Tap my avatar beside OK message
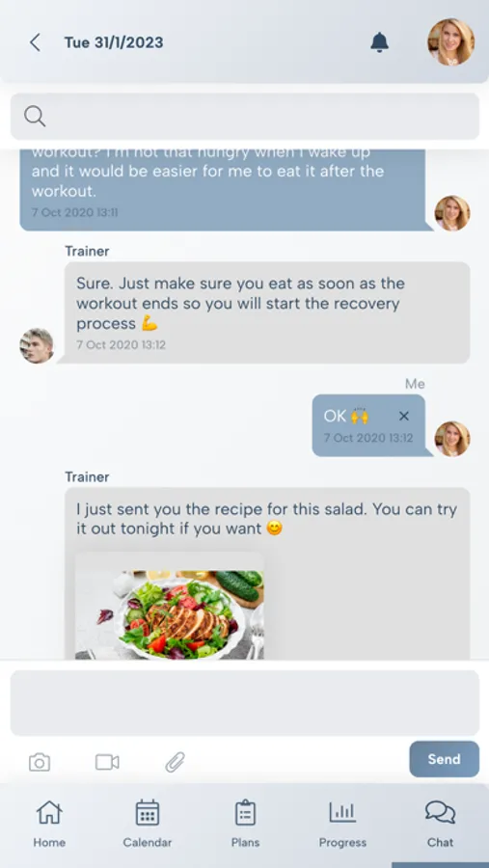The width and height of the screenshot is (489, 868). [x=452, y=439]
